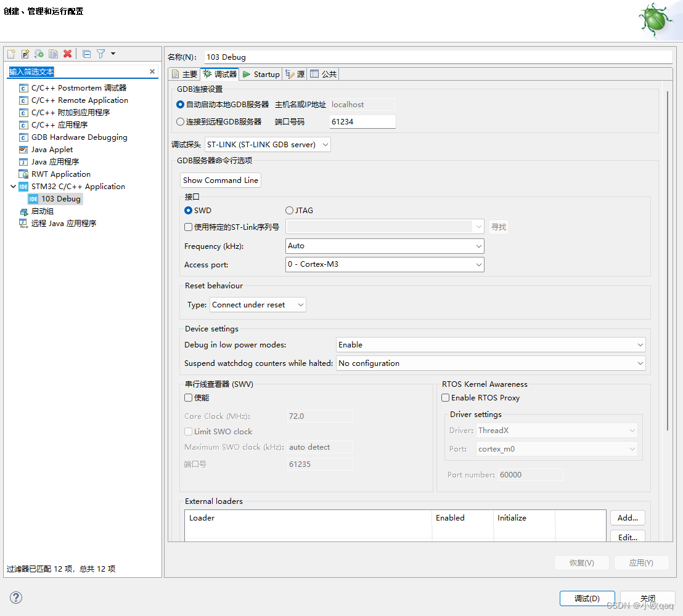The width and height of the screenshot is (683, 616).
Task: Check Enable RTOS Proxy
Action: pyautogui.click(x=445, y=397)
